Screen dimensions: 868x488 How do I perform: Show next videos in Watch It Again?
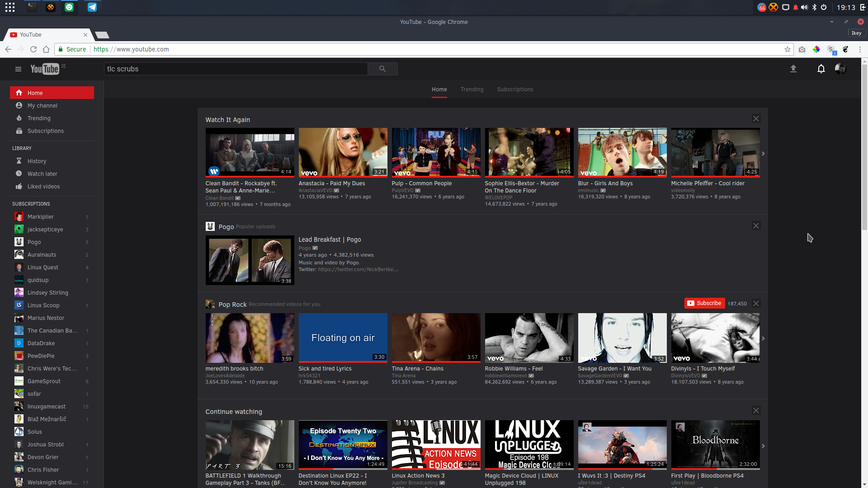coord(763,154)
